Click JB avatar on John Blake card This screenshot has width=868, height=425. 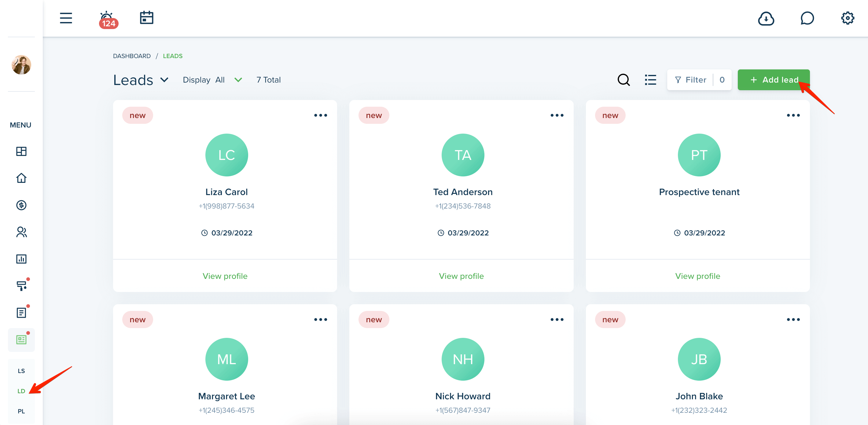click(699, 359)
